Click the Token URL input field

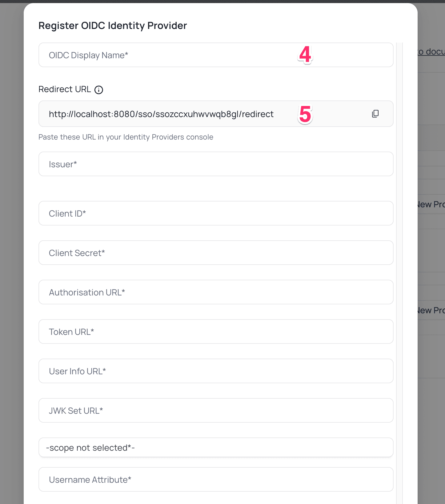[x=215, y=331]
